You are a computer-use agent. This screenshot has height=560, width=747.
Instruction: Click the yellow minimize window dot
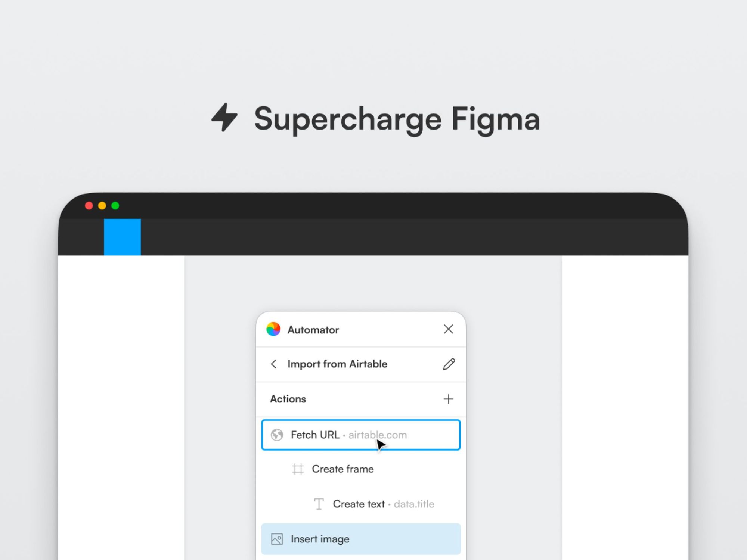pos(102,206)
